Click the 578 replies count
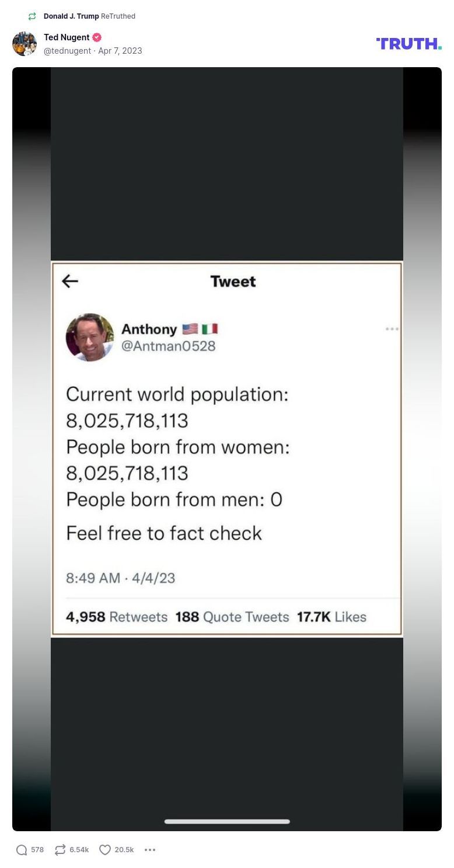Viewport: 454px width, 868px height. tap(37, 850)
